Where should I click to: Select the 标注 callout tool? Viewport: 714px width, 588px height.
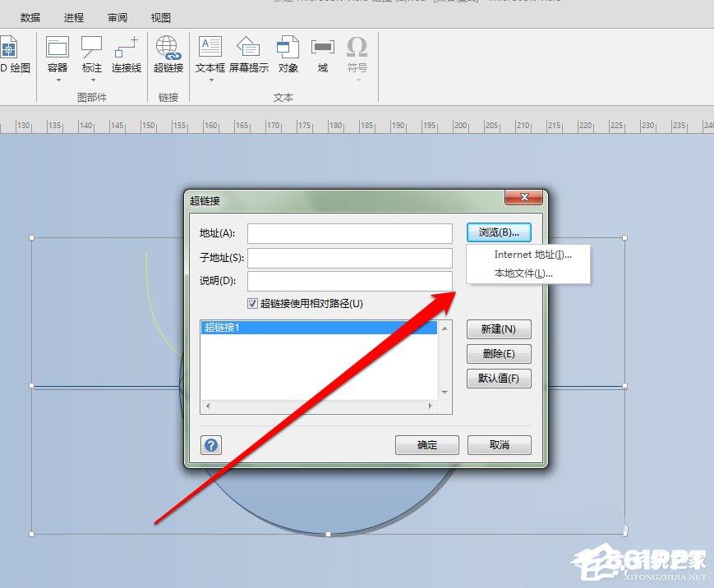(91, 54)
